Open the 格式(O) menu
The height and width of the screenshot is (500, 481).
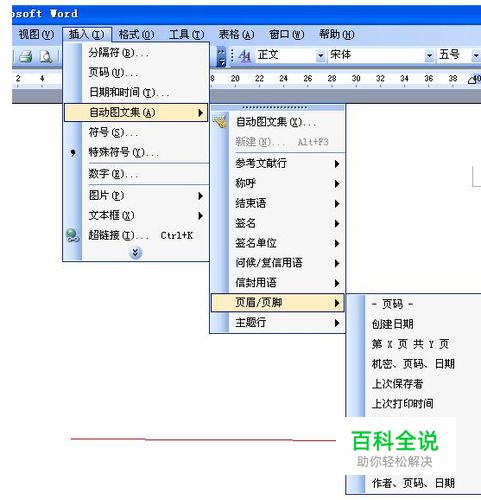136,34
